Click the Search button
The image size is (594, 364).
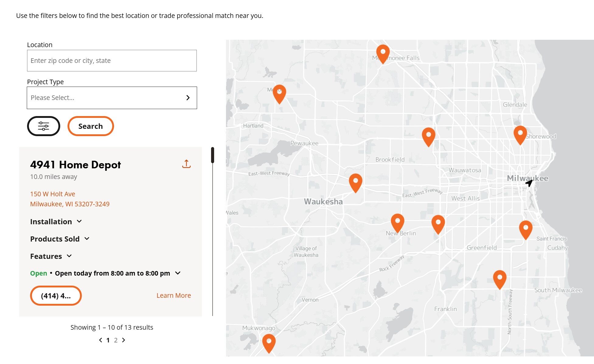click(x=91, y=126)
